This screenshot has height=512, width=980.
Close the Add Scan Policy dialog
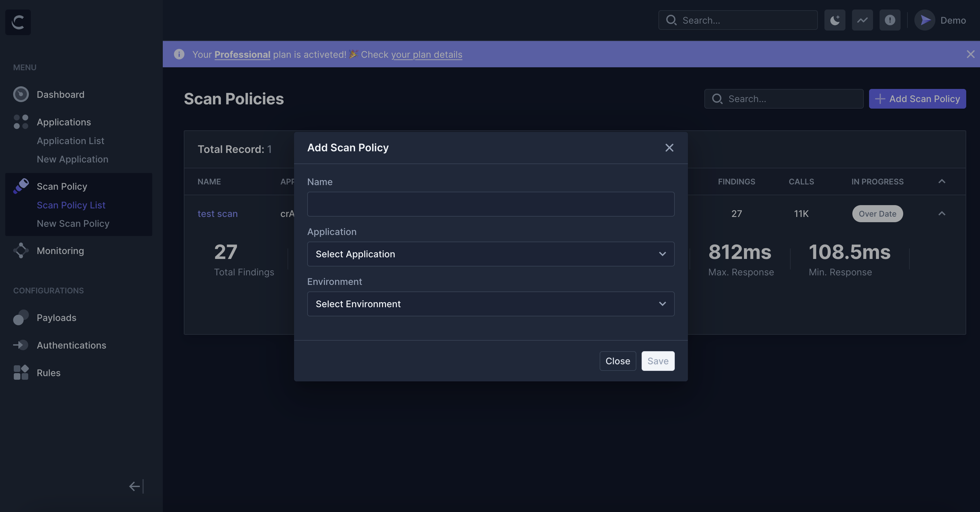tap(669, 148)
